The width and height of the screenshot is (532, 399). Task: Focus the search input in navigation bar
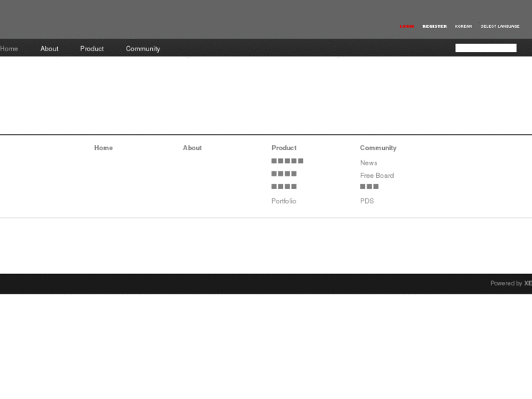tap(486, 48)
